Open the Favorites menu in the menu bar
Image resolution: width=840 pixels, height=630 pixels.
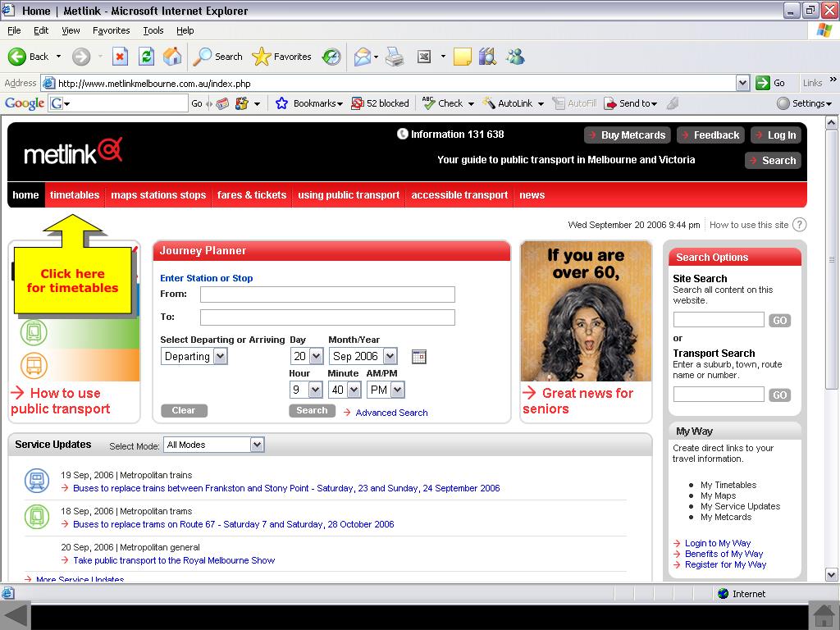point(112,30)
